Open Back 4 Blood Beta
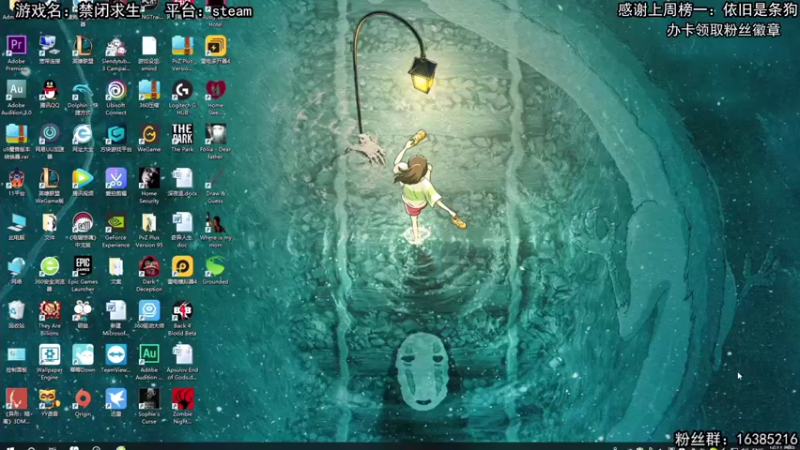The height and width of the screenshot is (450, 800). pos(182,310)
